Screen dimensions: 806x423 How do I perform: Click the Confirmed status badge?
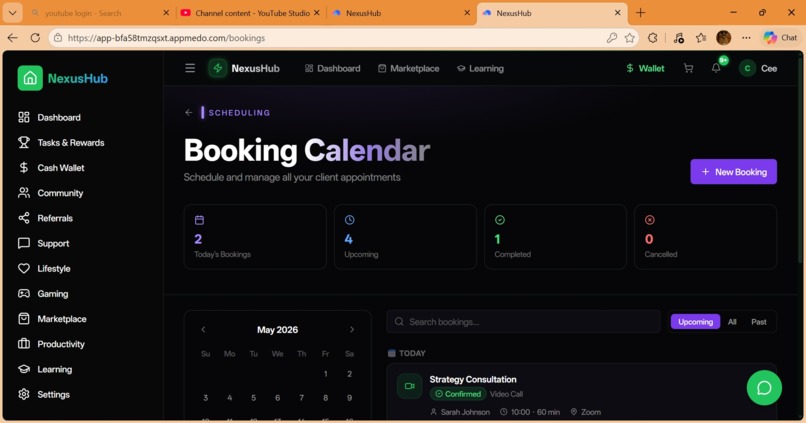coord(458,394)
